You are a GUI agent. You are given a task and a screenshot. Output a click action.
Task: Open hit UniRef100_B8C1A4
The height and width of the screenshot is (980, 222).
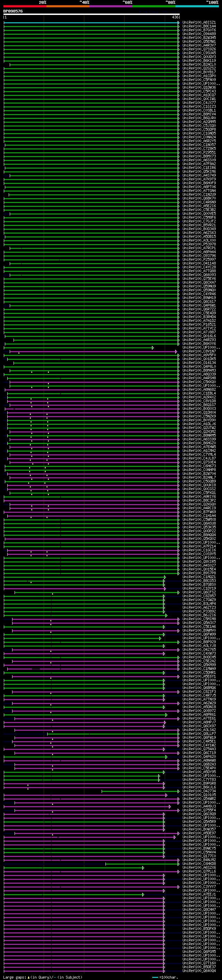tap(199, 26)
